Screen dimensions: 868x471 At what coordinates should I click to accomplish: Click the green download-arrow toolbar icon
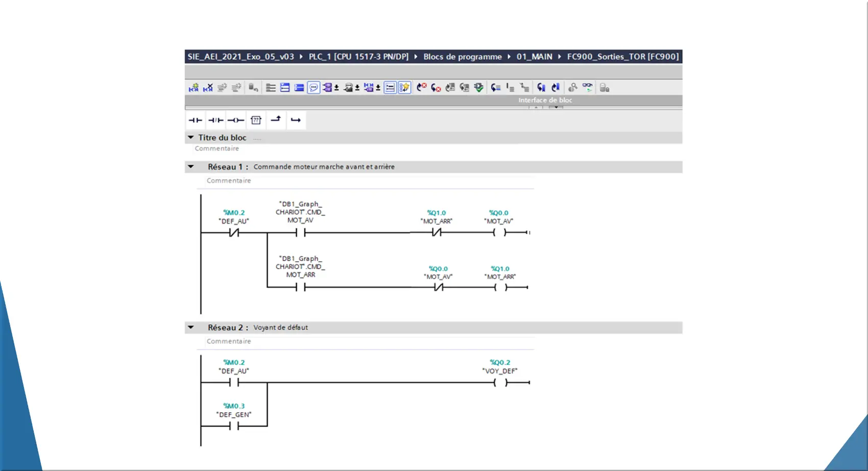point(478,88)
